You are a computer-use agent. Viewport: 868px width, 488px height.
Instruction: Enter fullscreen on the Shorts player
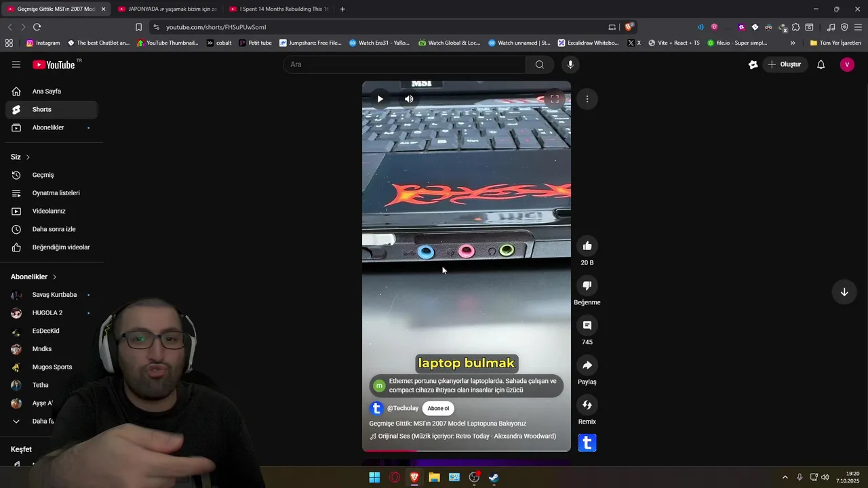pos(554,99)
